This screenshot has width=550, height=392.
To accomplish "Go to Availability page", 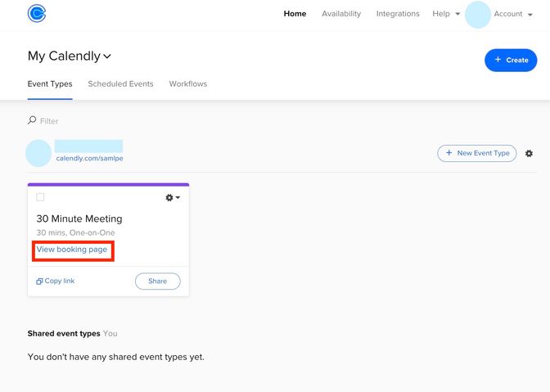I will [x=341, y=14].
